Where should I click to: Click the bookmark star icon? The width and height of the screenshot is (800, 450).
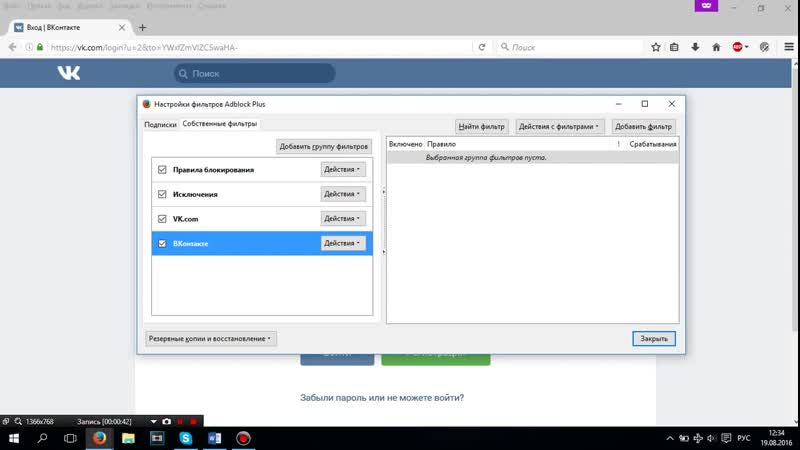pyautogui.click(x=656, y=47)
